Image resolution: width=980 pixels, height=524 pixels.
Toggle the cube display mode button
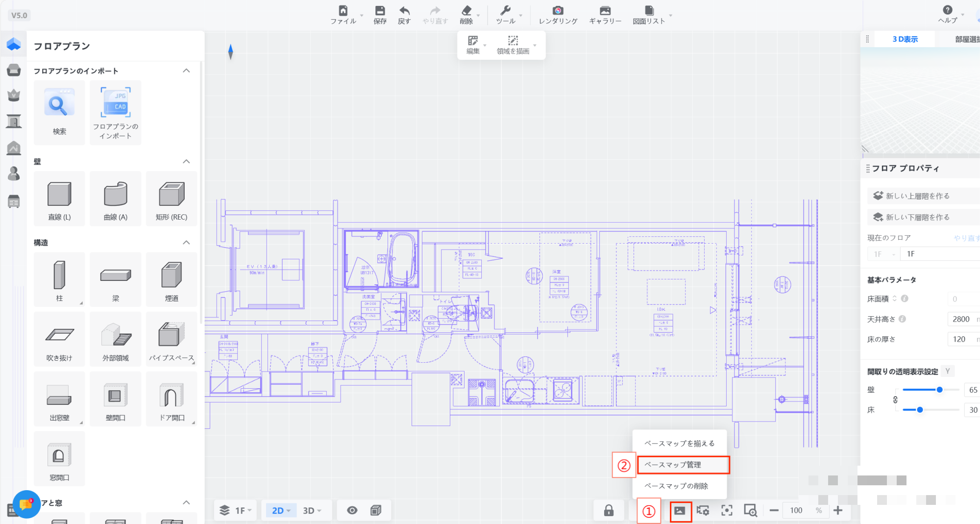coord(376,511)
